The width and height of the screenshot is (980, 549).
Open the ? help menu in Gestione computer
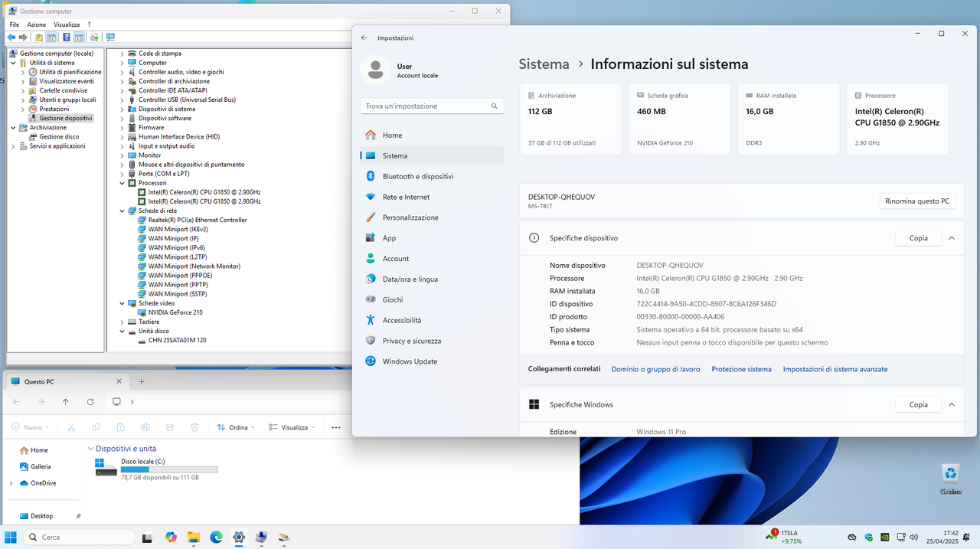(89, 25)
